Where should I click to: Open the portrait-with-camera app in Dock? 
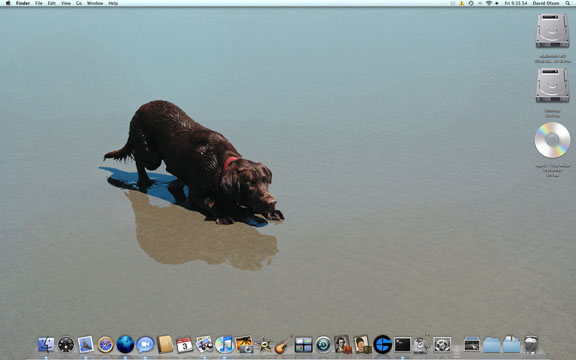click(x=363, y=345)
